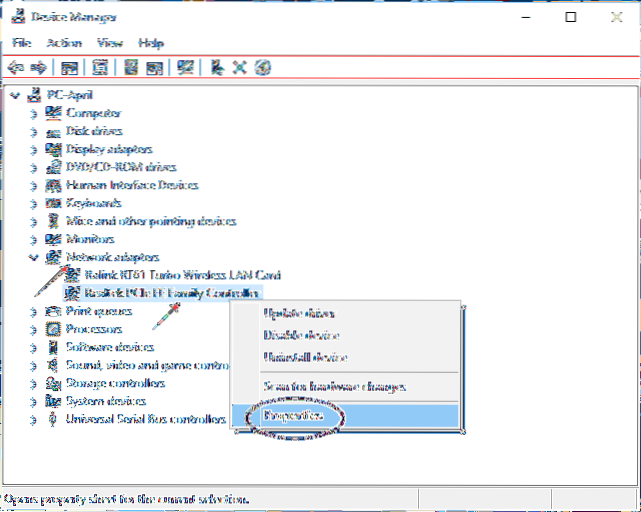This screenshot has width=641, height=512.
Task: Expand the Disk drives category
Action: point(33,131)
